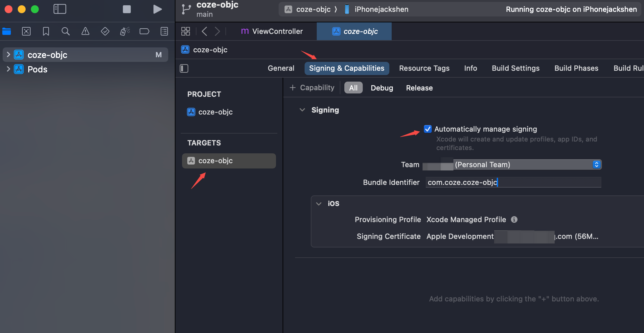Uncheck Automatically manage signing

pyautogui.click(x=427, y=129)
